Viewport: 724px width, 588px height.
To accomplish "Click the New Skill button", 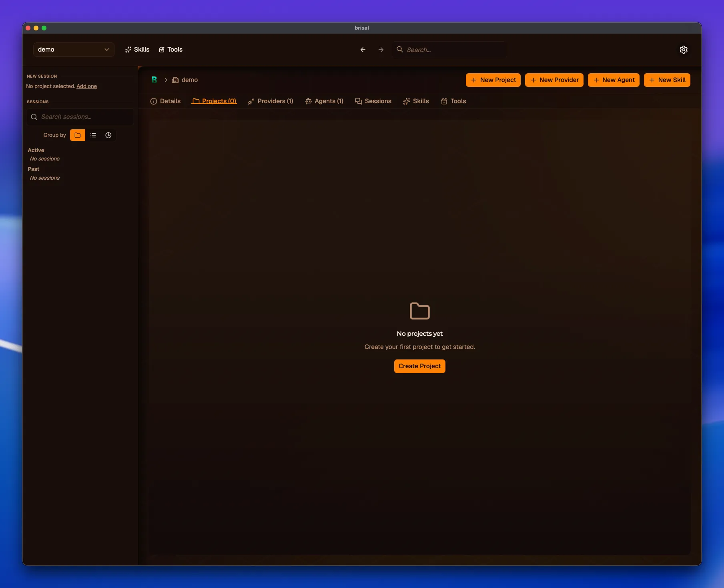I will tap(667, 80).
